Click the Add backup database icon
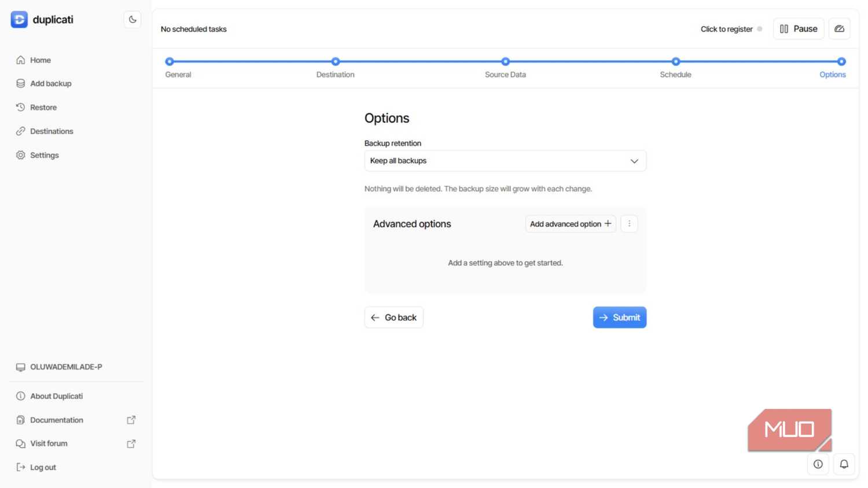 pos(21,84)
